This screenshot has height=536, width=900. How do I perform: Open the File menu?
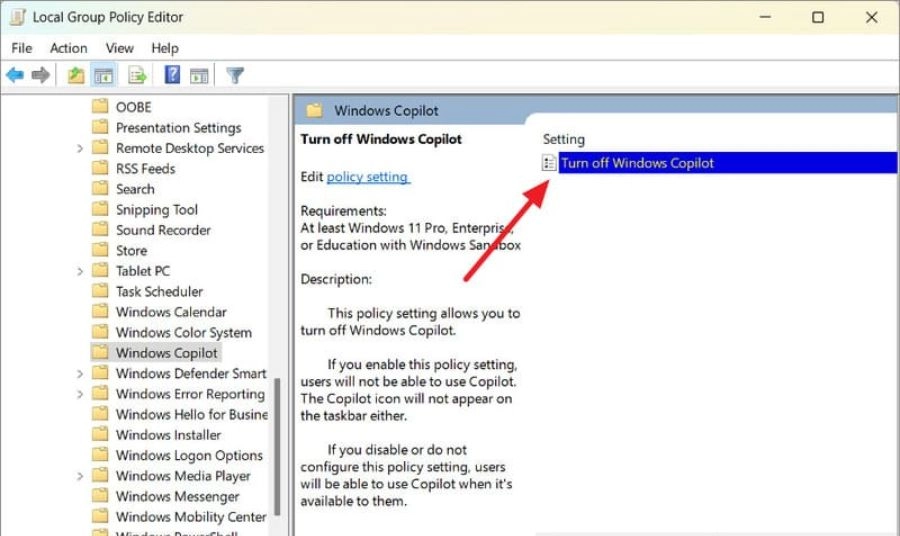22,48
